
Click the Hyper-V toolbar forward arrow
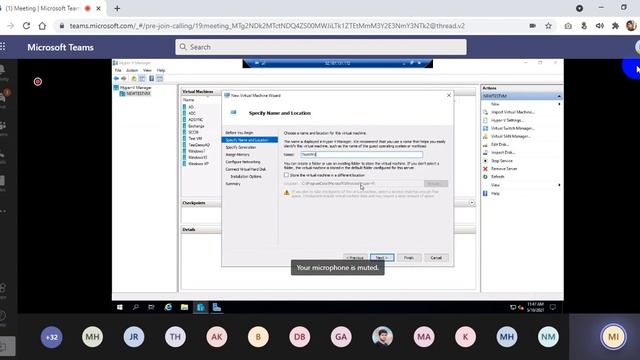(x=124, y=78)
